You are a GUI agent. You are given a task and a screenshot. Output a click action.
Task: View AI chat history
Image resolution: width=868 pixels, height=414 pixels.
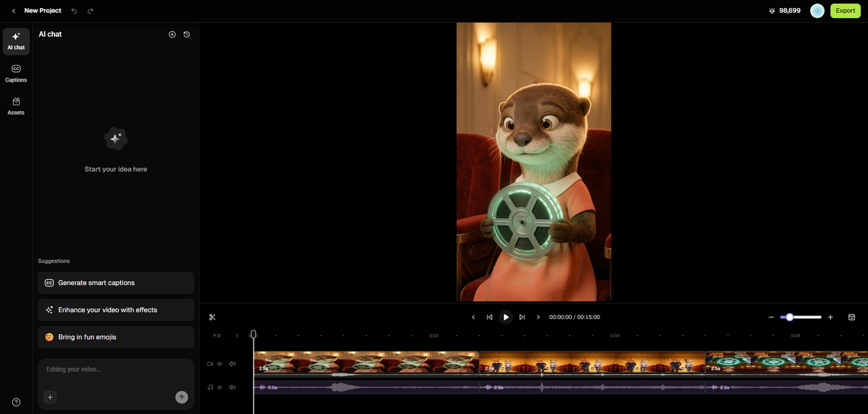tap(186, 34)
